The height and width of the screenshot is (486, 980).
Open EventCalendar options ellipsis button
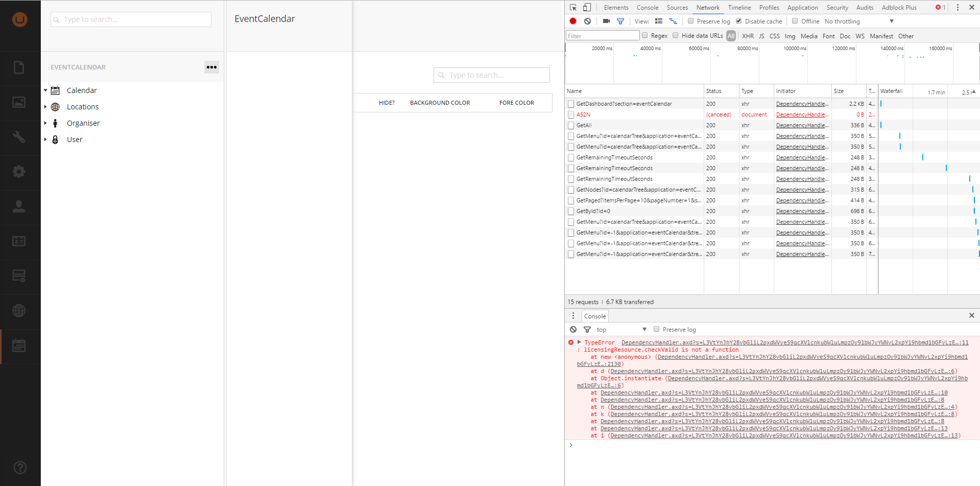coord(211,67)
